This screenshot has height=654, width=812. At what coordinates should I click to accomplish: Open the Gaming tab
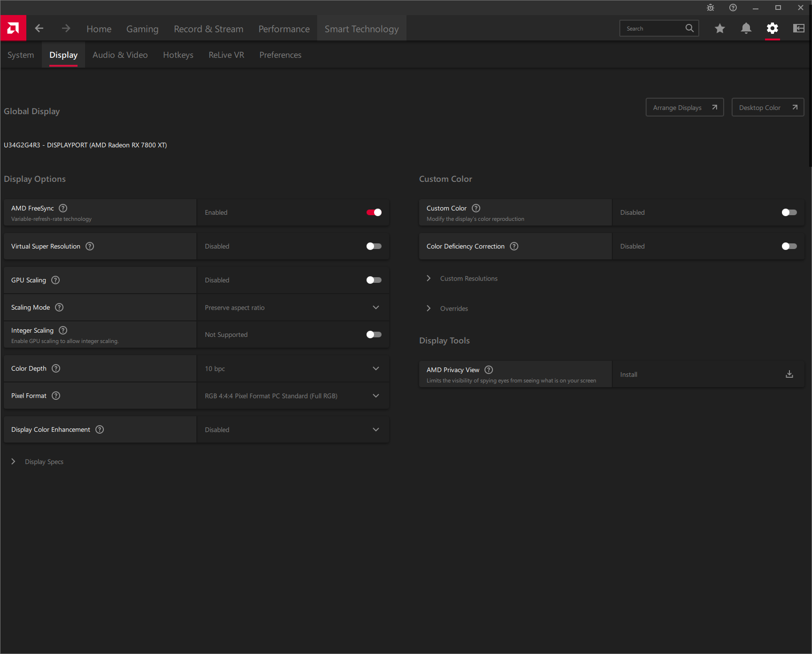[142, 29]
